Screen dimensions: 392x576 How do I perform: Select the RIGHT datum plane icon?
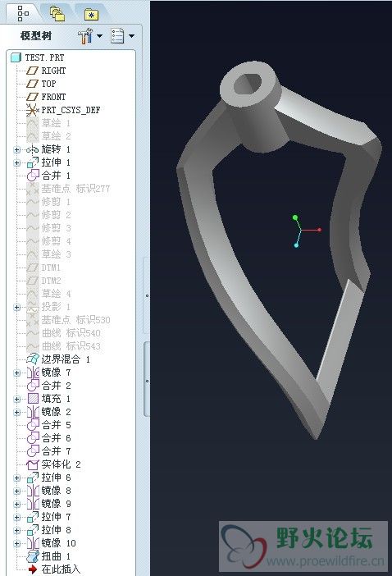[x=32, y=71]
